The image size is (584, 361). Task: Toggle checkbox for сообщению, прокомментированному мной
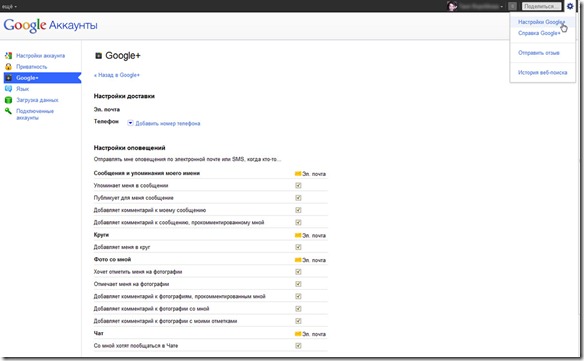(298, 222)
